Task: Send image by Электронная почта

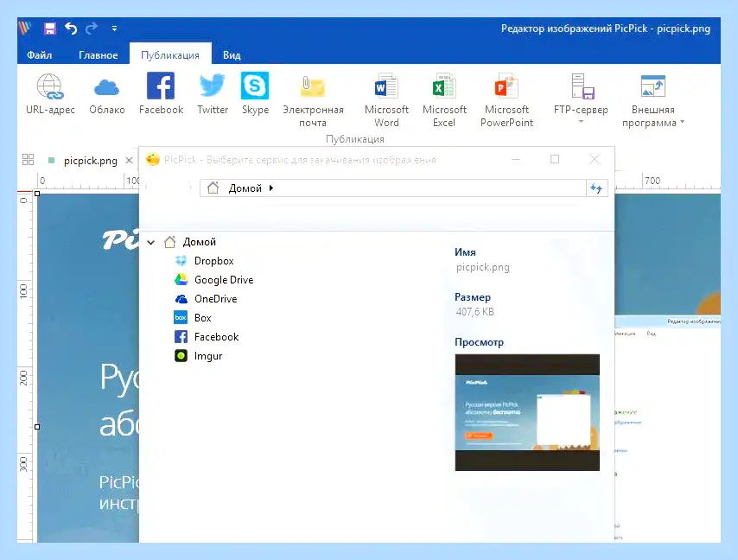Action: 313,100
